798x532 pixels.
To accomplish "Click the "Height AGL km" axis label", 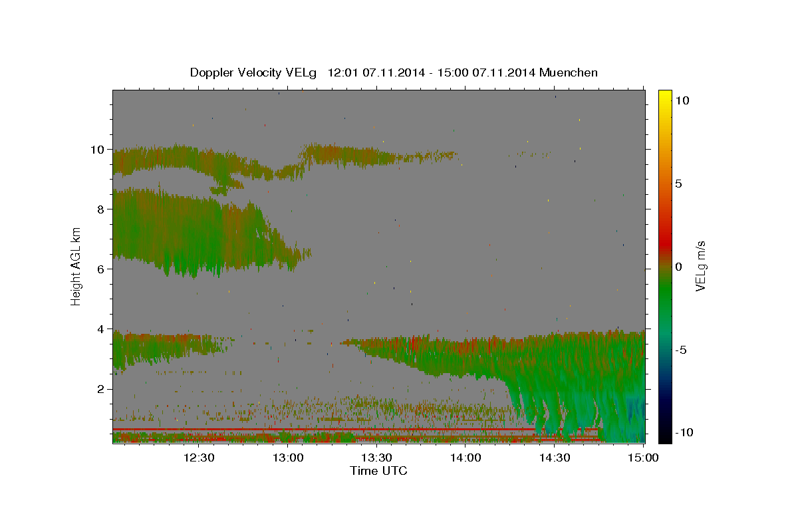I will click(x=76, y=266).
